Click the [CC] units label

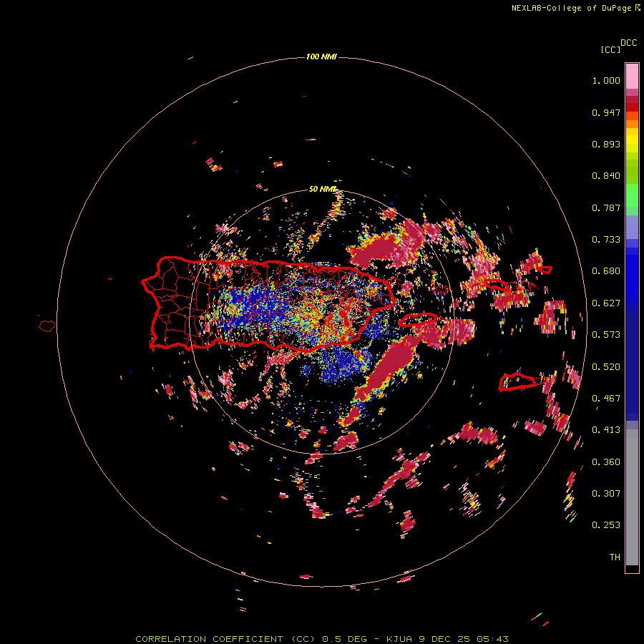coord(610,49)
